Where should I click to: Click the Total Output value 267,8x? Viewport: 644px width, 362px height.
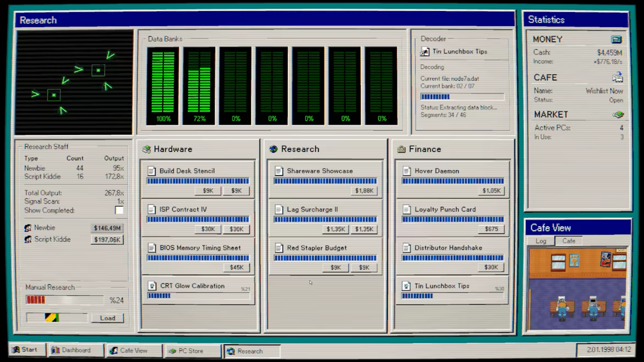114,193
